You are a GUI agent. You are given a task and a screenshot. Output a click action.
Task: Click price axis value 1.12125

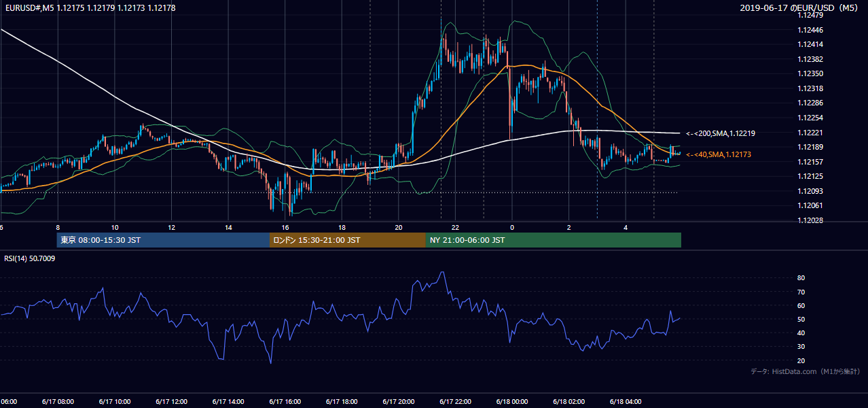(810, 176)
